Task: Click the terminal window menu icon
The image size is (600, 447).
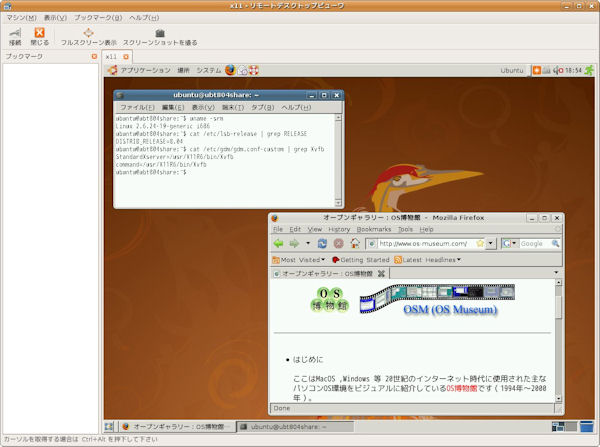Action: [x=120, y=95]
